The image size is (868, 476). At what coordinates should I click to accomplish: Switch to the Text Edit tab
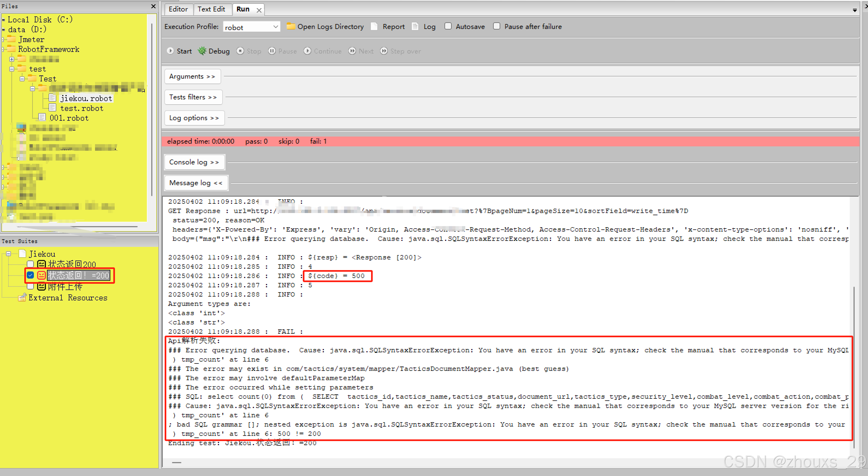[x=211, y=9]
